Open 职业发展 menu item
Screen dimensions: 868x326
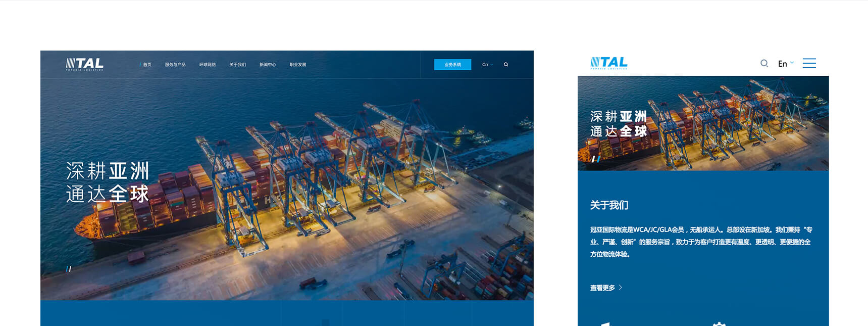click(298, 65)
